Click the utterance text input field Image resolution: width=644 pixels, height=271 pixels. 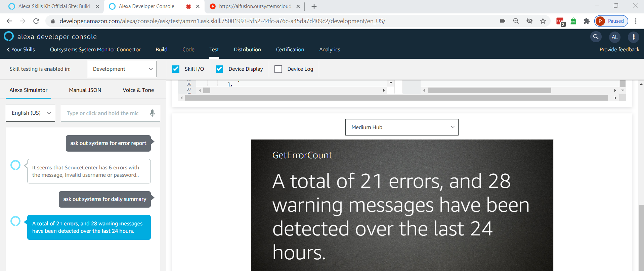[110, 113]
